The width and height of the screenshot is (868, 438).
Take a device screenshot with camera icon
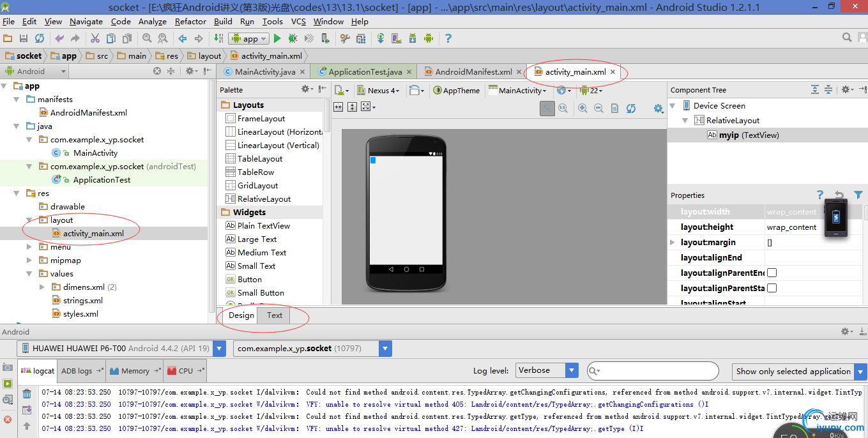coord(8,368)
